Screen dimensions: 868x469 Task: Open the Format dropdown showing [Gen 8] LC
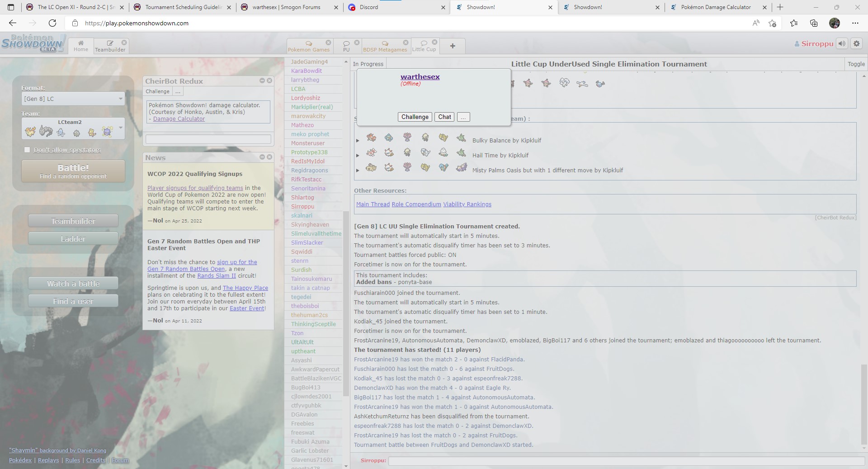pos(73,99)
